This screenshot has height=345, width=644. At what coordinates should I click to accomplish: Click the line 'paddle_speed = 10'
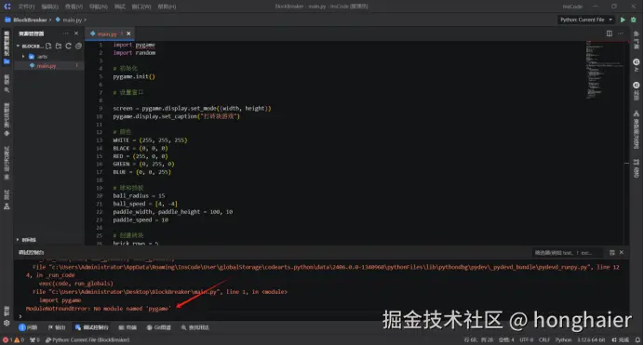coord(141,220)
